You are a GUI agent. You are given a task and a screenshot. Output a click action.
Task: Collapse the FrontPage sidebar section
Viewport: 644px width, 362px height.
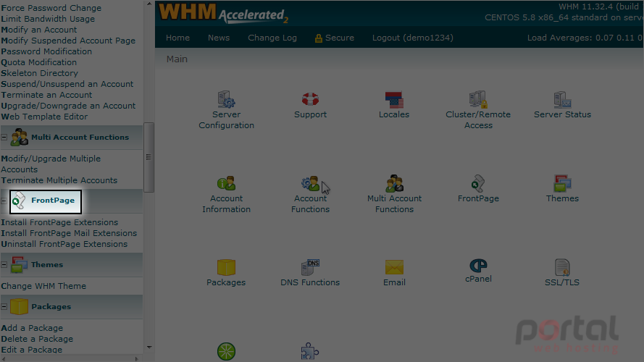pyautogui.click(x=4, y=201)
